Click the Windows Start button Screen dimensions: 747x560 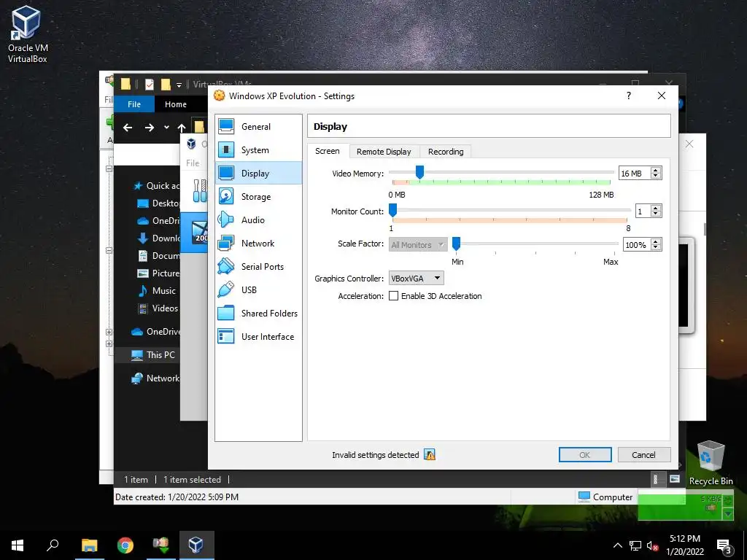pyautogui.click(x=18, y=545)
